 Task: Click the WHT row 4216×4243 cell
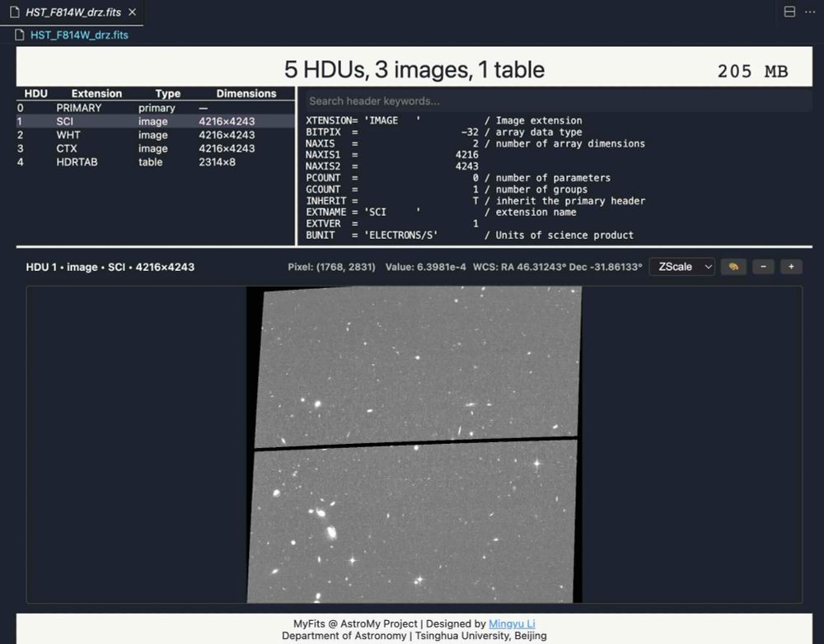[x=227, y=135]
